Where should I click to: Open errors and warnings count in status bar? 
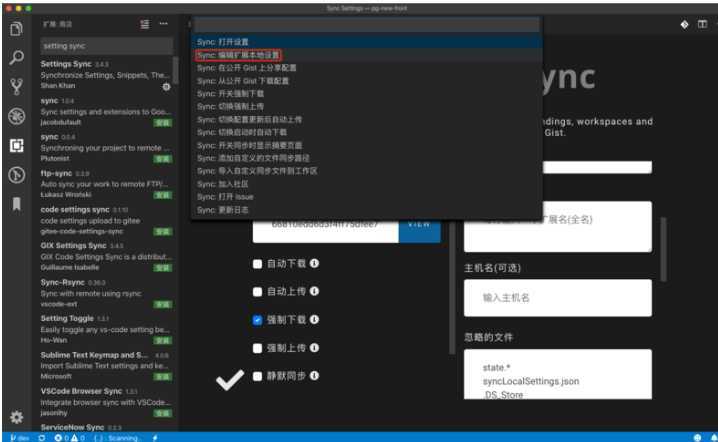coord(69,438)
